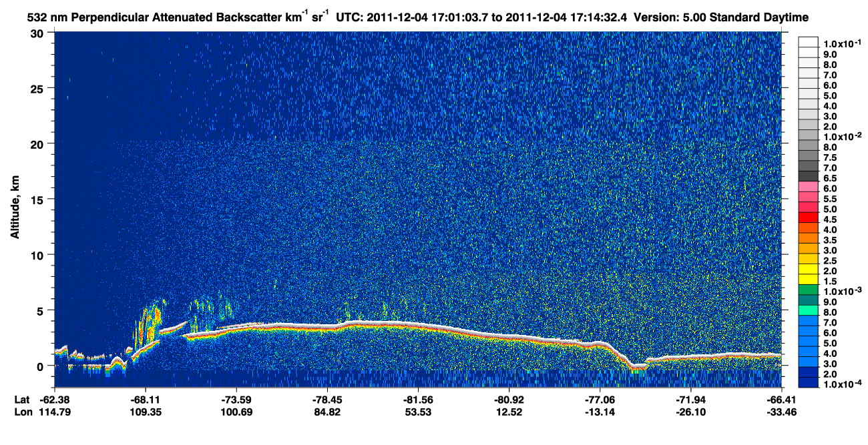Image resolution: width=868 pixels, height=445 pixels.
Task: Click longitude value 84.82
Action: click(327, 412)
